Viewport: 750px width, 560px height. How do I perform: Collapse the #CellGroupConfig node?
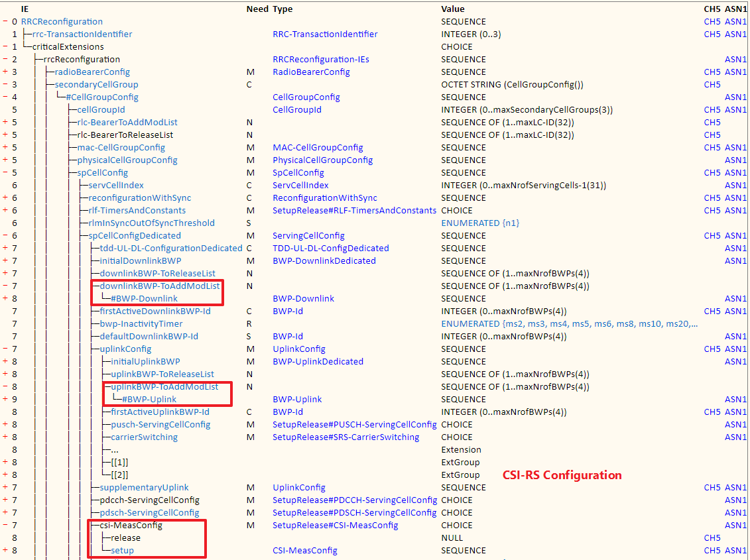(x=5, y=97)
